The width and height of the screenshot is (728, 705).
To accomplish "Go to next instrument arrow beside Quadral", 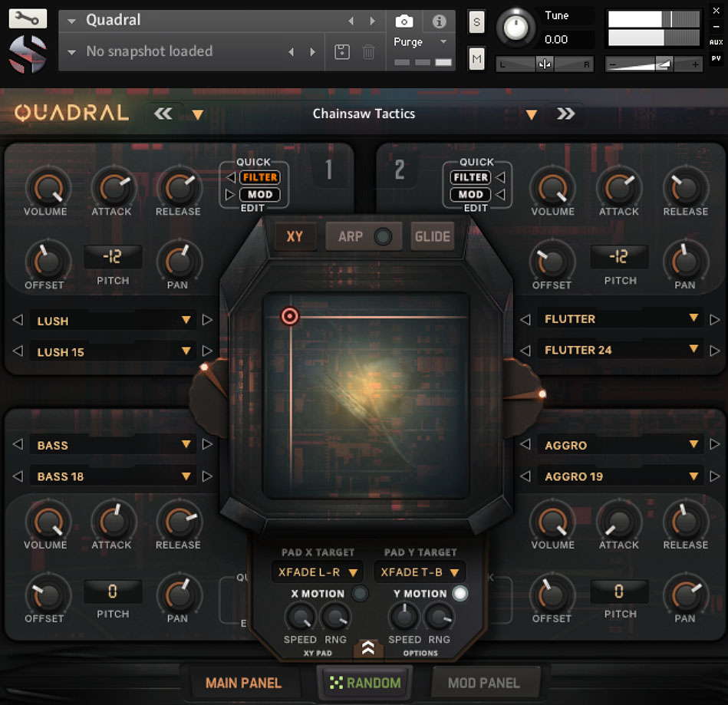I will (x=372, y=21).
